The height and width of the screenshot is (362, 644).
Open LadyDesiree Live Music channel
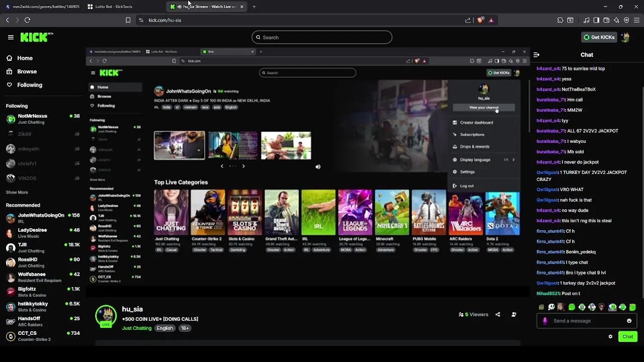pos(42,233)
